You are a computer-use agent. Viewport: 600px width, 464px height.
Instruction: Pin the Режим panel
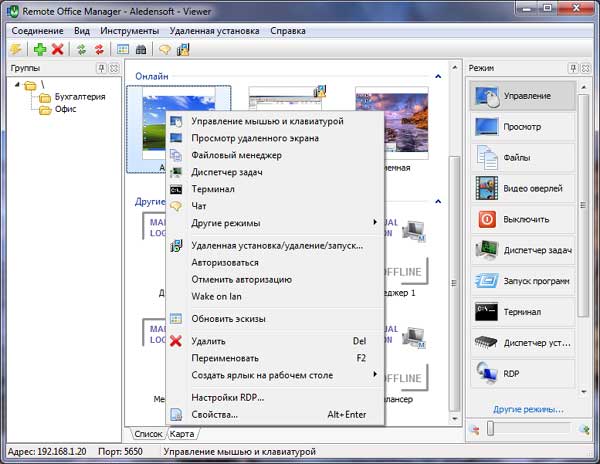point(573,68)
